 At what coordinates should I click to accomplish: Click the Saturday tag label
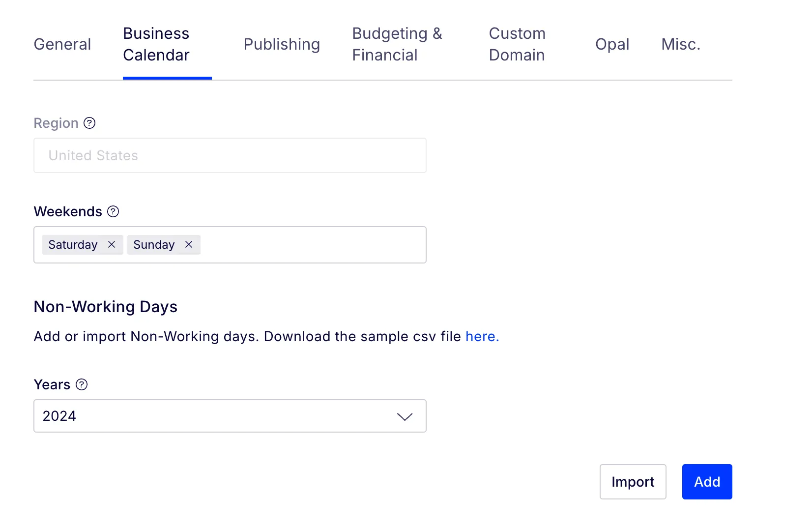pyautogui.click(x=73, y=244)
